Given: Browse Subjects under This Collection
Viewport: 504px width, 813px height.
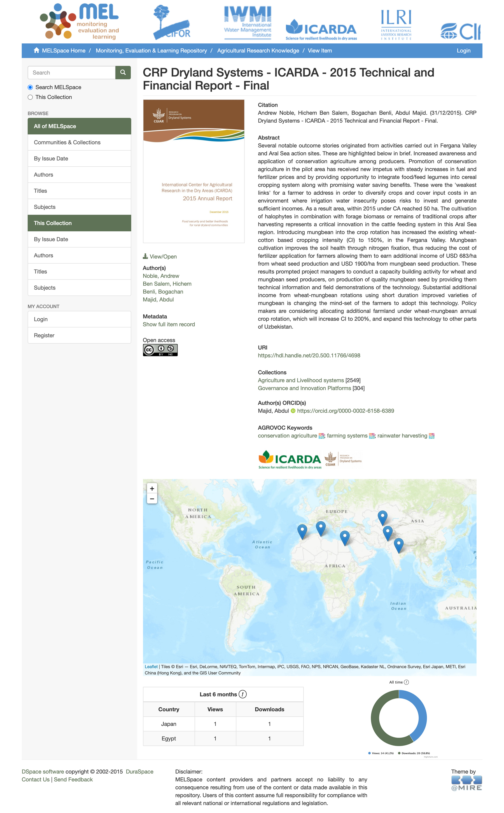Looking at the screenshot, I should coord(79,288).
